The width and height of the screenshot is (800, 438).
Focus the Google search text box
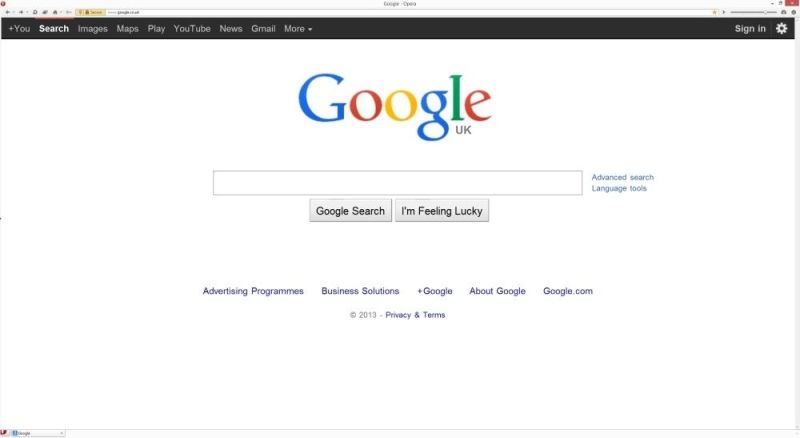(x=397, y=183)
